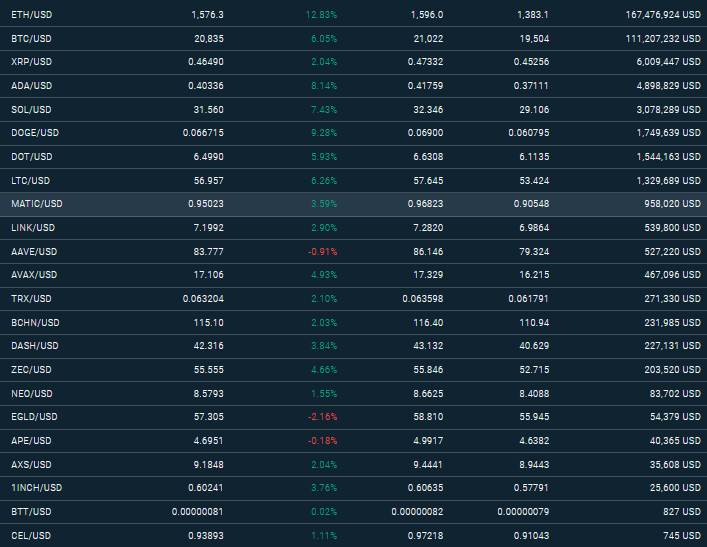The image size is (707, 547).
Task: Click BTC volume 111,207,232 USD
Action: click(663, 39)
